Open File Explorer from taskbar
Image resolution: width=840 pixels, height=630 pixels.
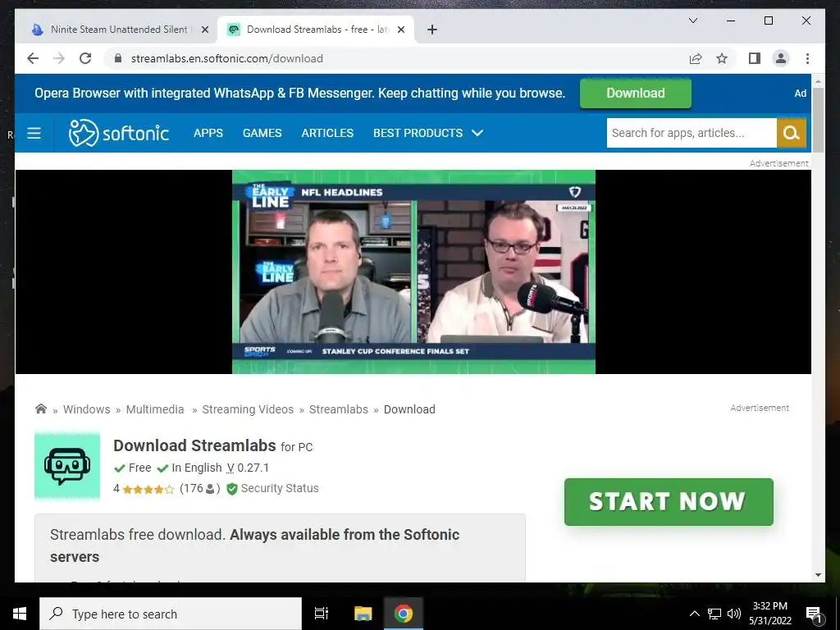[363, 614]
